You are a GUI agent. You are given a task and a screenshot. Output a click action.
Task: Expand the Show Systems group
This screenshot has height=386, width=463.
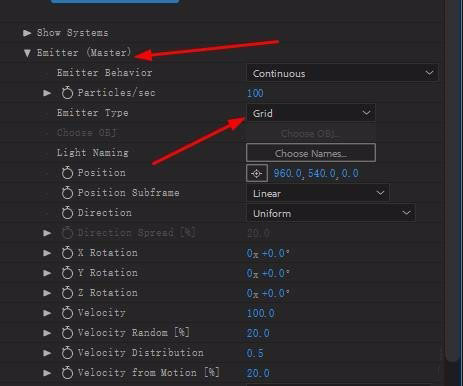click(x=27, y=33)
